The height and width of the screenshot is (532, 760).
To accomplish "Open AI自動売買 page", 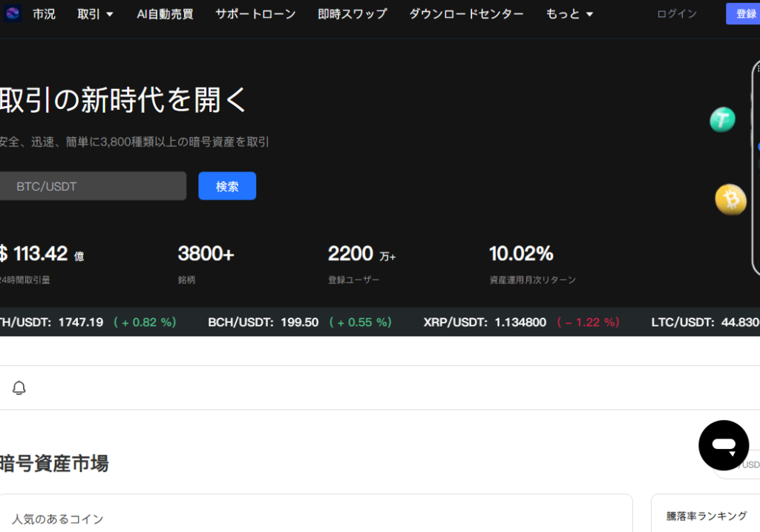I will point(165,14).
